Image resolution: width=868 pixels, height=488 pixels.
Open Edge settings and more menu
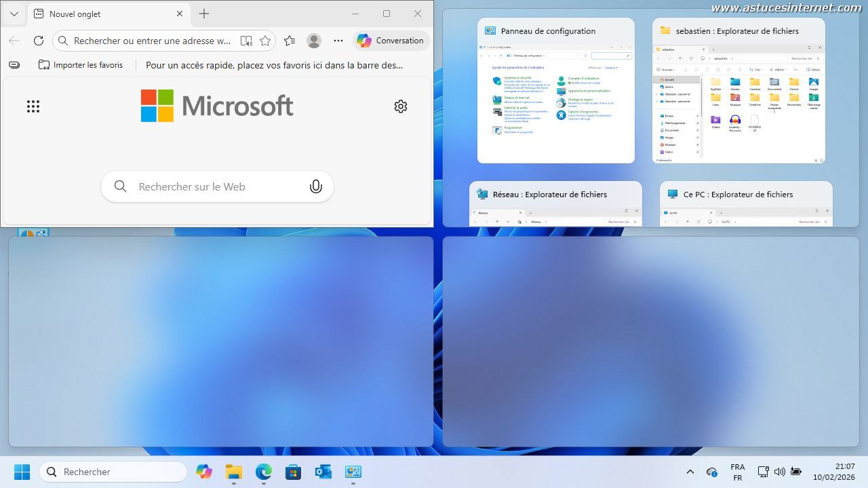338,41
